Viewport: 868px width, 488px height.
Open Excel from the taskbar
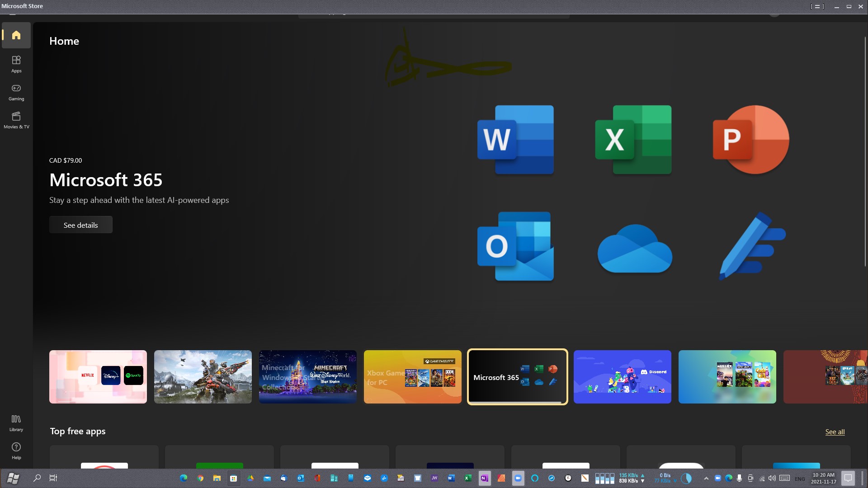[x=468, y=478]
